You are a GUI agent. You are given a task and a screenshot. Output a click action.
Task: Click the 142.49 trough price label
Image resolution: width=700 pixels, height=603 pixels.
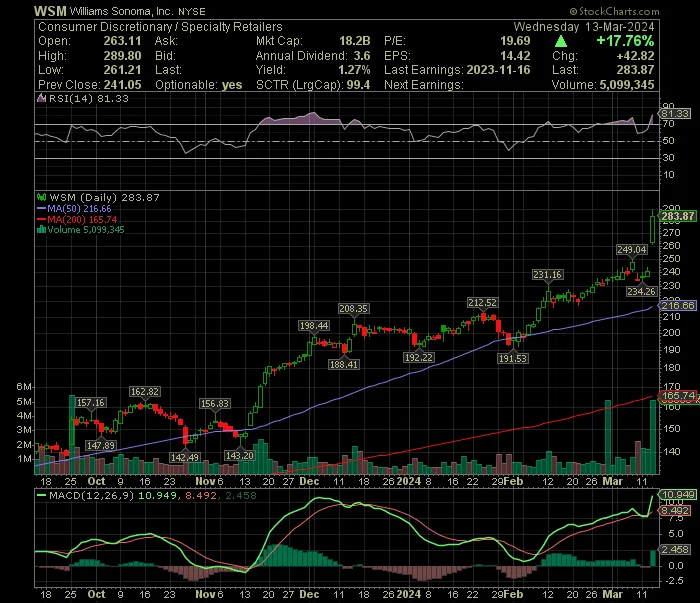tap(185, 457)
